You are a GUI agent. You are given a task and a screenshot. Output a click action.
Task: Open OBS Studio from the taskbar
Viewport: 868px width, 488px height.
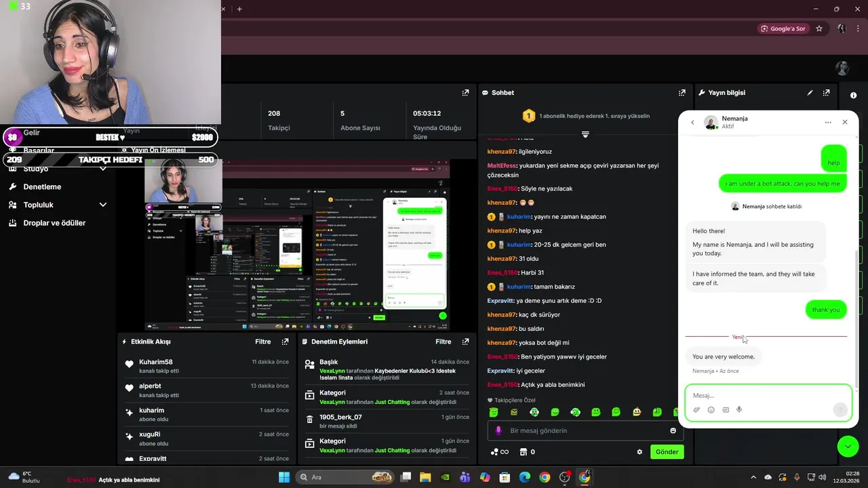click(565, 477)
